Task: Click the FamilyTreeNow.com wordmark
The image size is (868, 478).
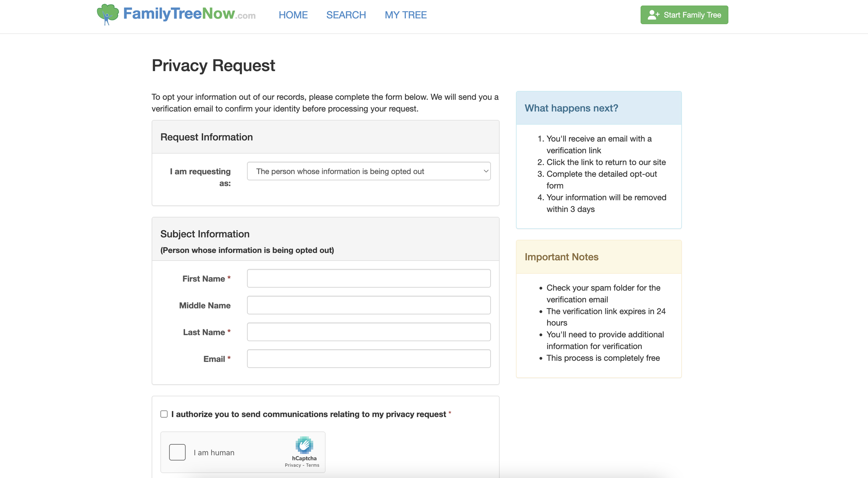Action: [x=189, y=14]
